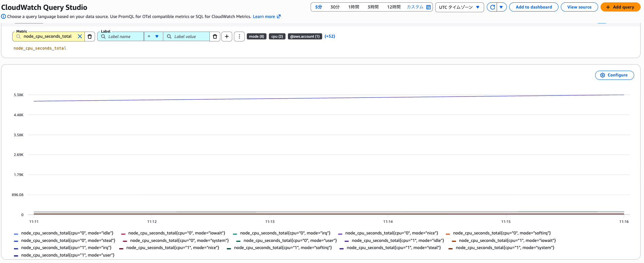Click the Add query button
Viewport: 644px width, 263px height.
(620, 7)
